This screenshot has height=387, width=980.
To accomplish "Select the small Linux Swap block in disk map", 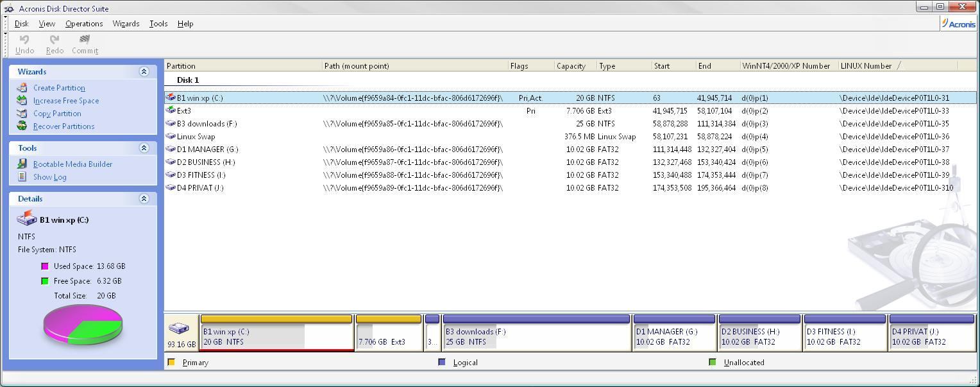I will (x=432, y=332).
